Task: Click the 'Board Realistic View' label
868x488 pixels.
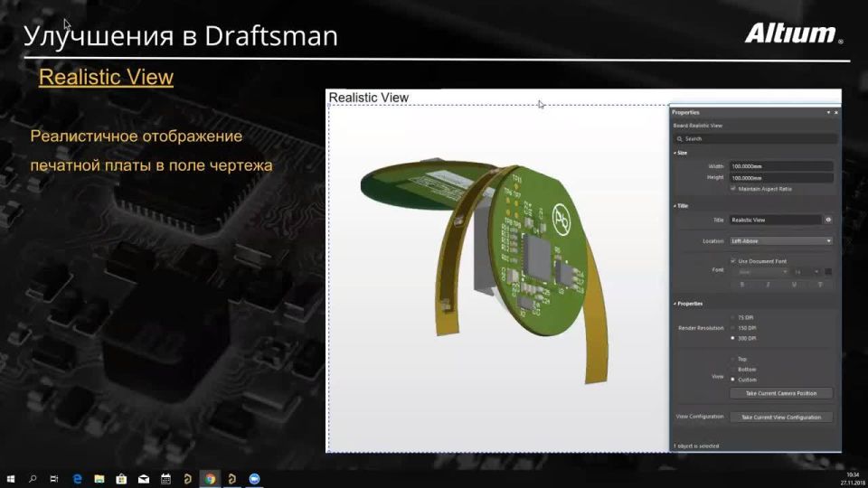Action: pos(697,126)
